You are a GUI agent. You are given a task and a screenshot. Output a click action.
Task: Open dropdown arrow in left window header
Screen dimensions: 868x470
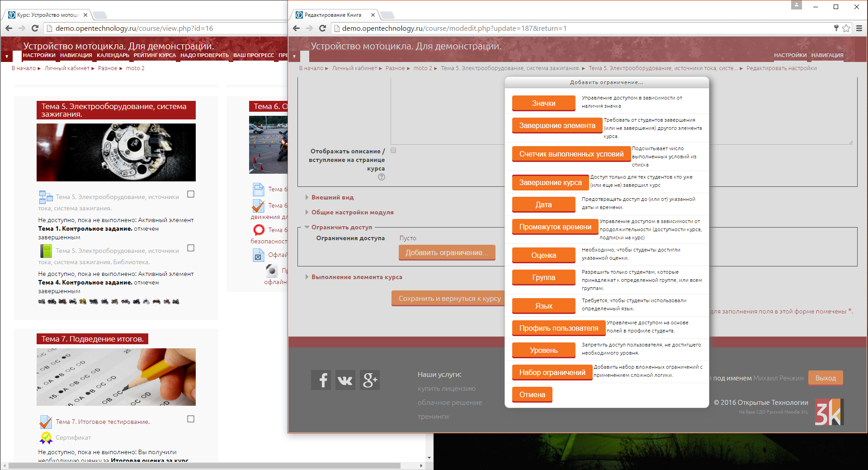pyautogui.click(x=7, y=57)
